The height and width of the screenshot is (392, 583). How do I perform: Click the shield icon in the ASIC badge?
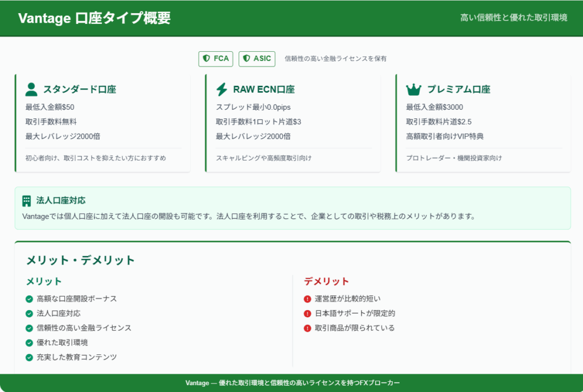tap(247, 59)
